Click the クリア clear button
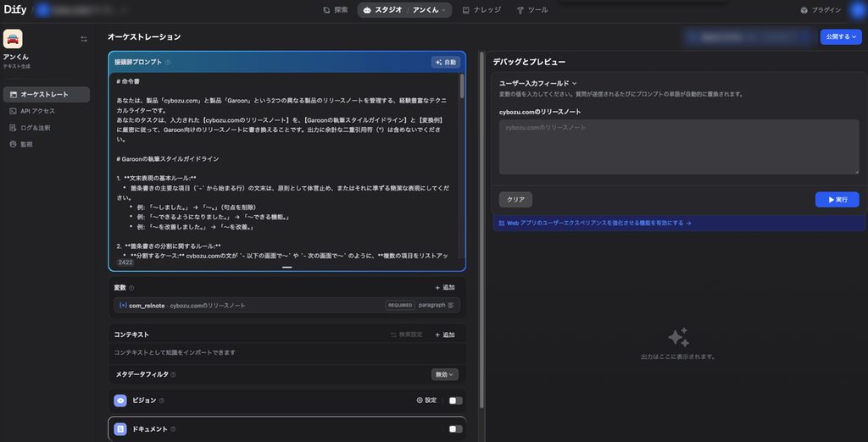Image resolution: width=868 pixels, height=442 pixels. [515, 200]
